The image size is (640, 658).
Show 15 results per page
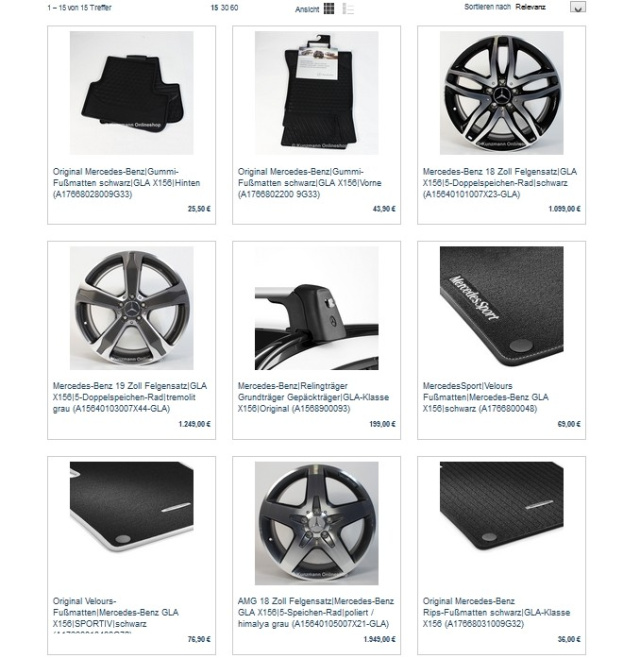pyautogui.click(x=214, y=8)
